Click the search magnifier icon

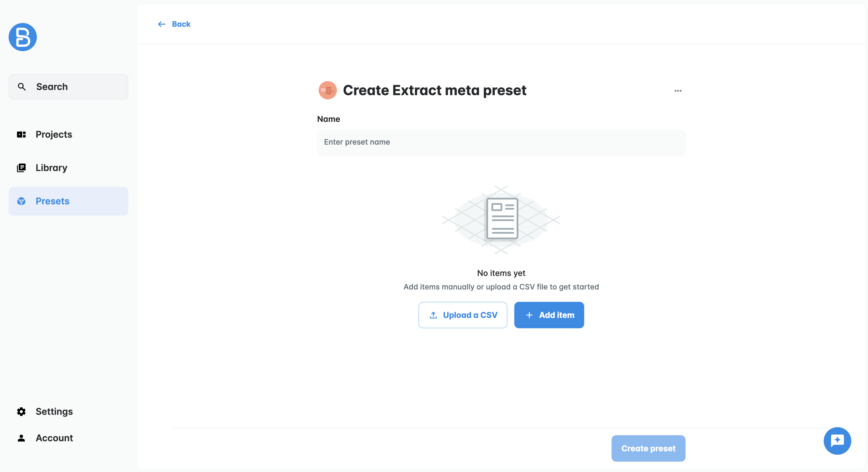pos(22,87)
